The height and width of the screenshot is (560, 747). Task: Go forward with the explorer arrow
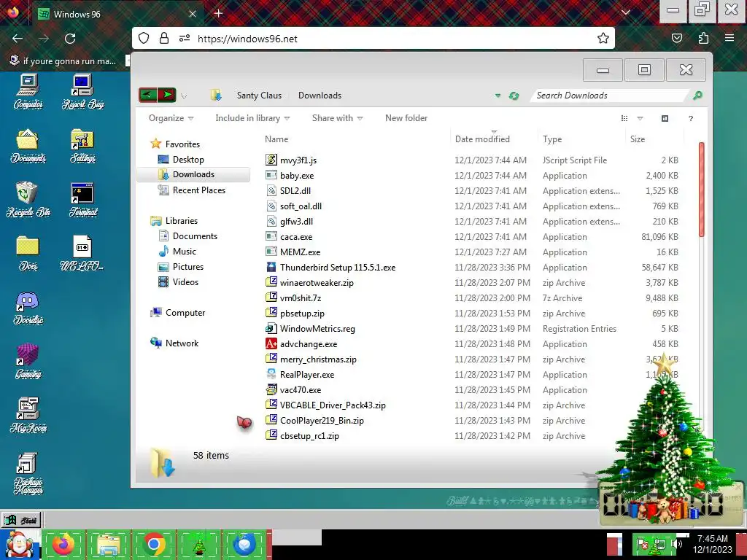[x=167, y=96]
